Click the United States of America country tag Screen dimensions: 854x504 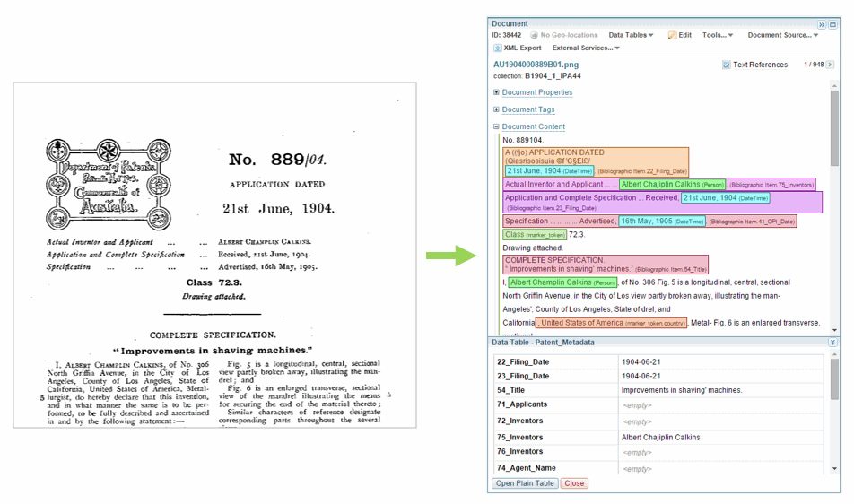[x=612, y=323]
